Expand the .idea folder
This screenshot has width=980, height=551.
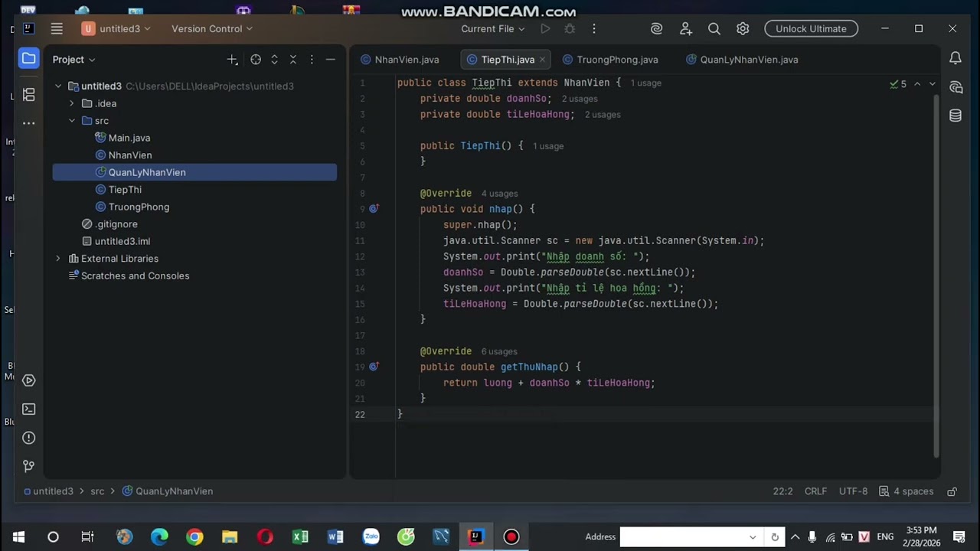72,103
